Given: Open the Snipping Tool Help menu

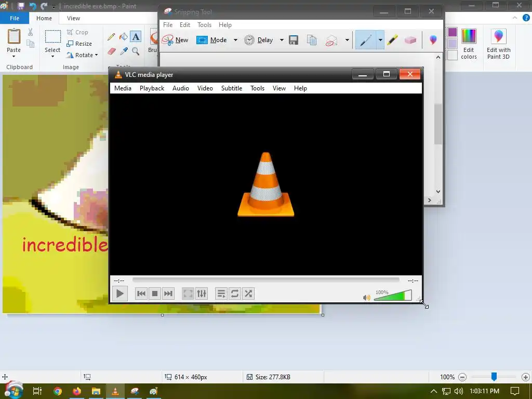Looking at the screenshot, I should (x=225, y=25).
